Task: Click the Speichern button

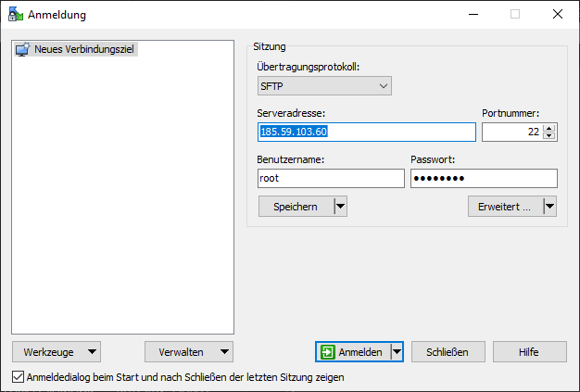Action: tap(296, 207)
